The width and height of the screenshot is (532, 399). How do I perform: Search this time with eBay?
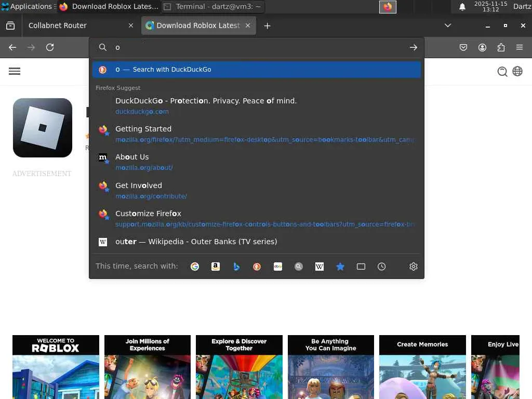click(278, 267)
